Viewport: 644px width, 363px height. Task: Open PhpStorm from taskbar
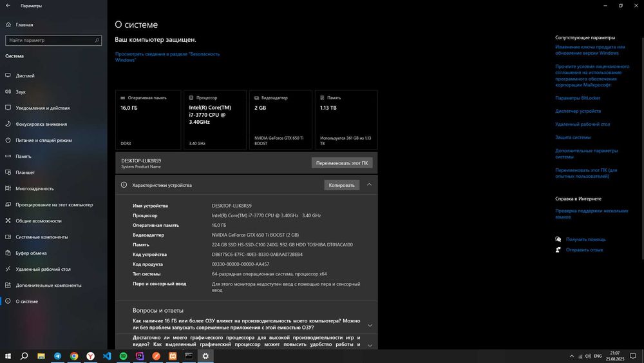coord(140,356)
